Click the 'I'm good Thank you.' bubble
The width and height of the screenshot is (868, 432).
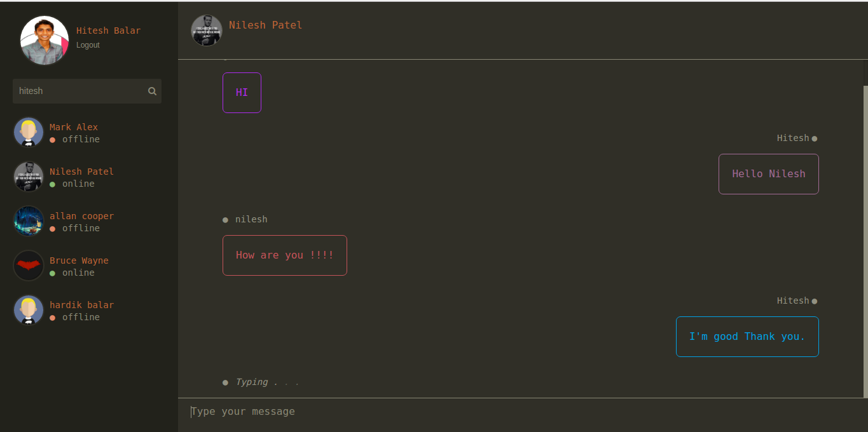click(x=747, y=337)
